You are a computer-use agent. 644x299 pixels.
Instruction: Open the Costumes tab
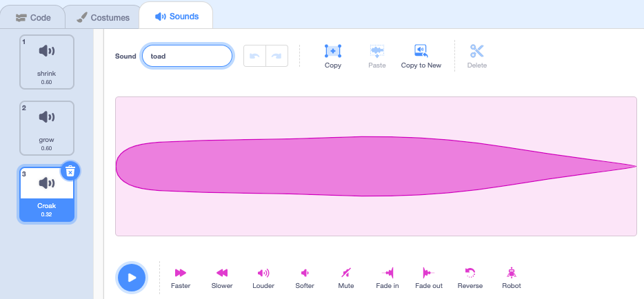point(103,18)
